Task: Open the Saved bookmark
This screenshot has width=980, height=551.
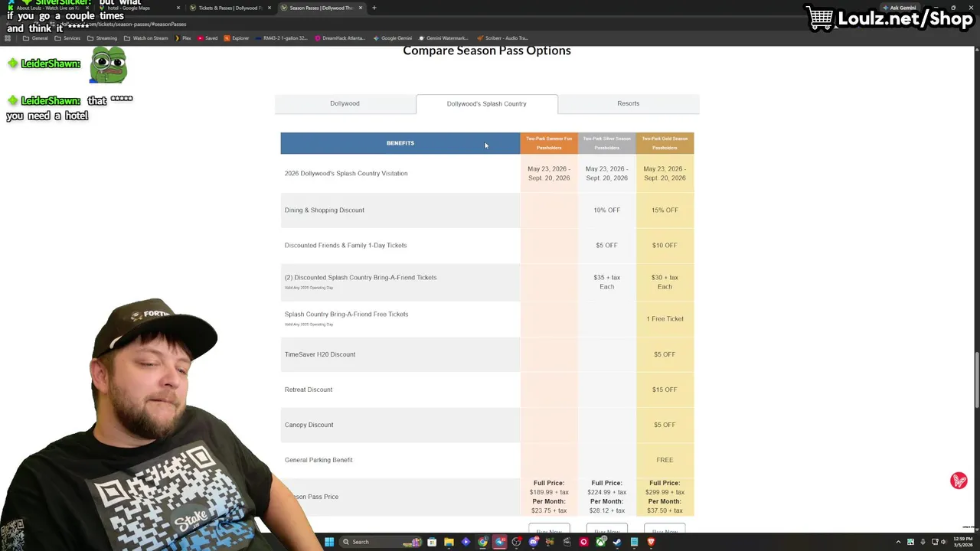Action: pos(207,37)
